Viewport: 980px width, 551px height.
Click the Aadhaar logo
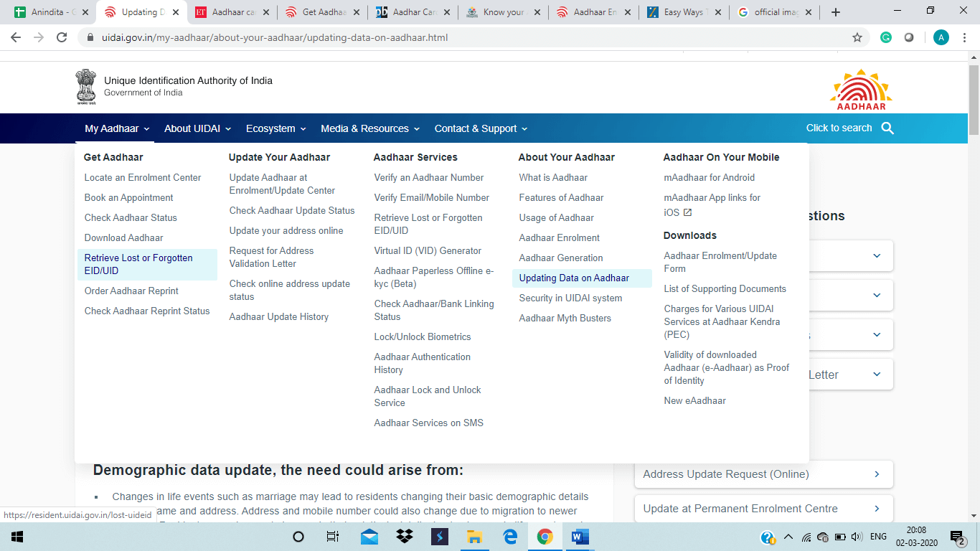(x=861, y=90)
